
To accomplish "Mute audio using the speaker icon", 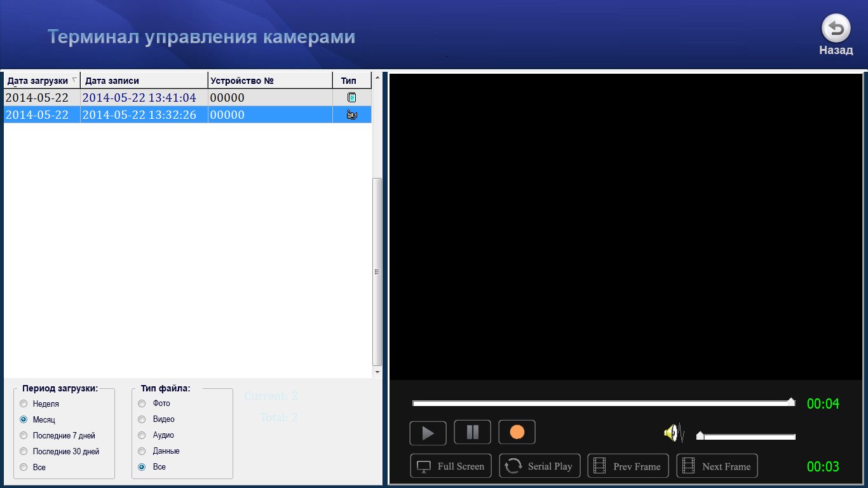I will [x=672, y=433].
